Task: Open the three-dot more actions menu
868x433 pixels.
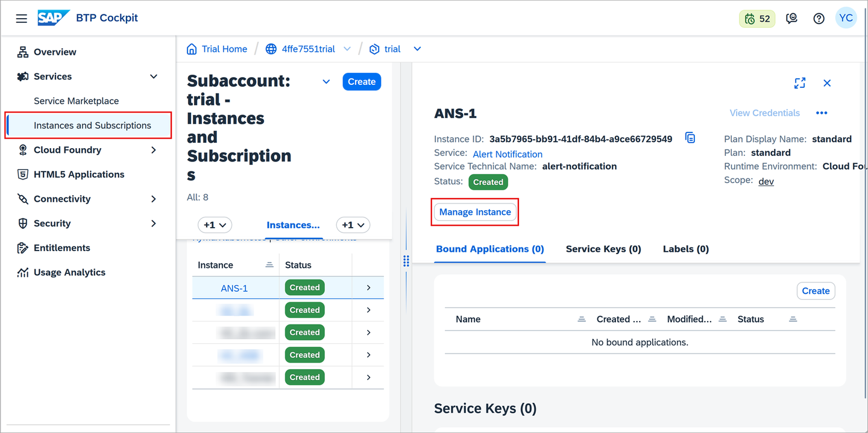Action: [822, 113]
